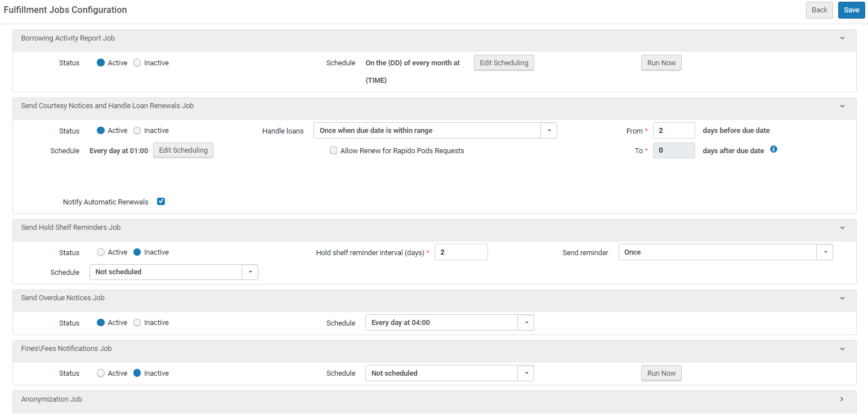Select Inactive for Send Overdue Notices Job
868x414 pixels.
137,323
